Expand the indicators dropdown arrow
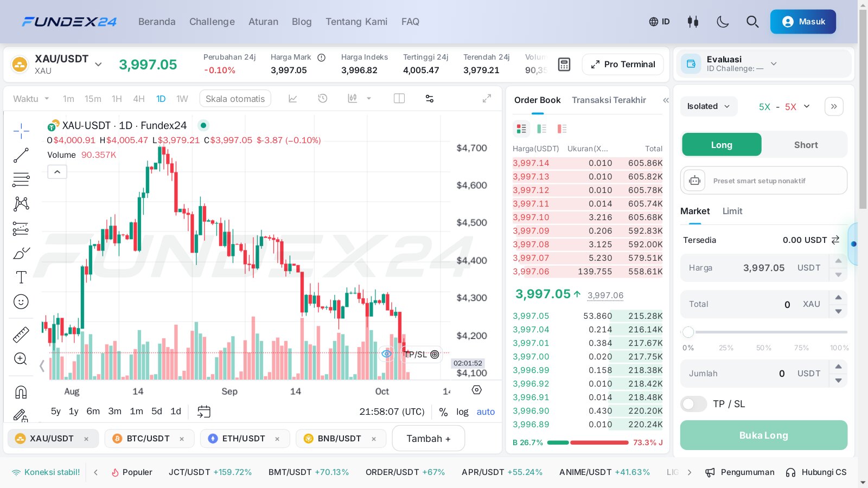Image resolution: width=868 pixels, height=488 pixels. point(369,99)
